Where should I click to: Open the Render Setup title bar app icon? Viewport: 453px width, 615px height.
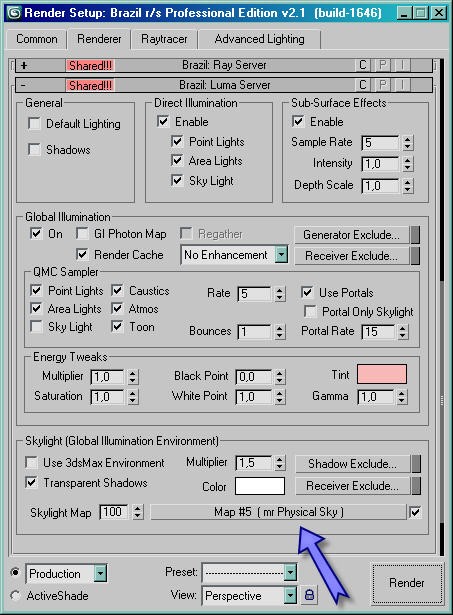coord(14,13)
